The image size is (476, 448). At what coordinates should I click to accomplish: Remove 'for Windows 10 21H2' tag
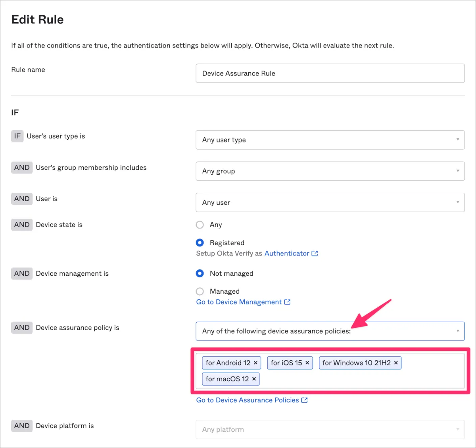pos(396,363)
